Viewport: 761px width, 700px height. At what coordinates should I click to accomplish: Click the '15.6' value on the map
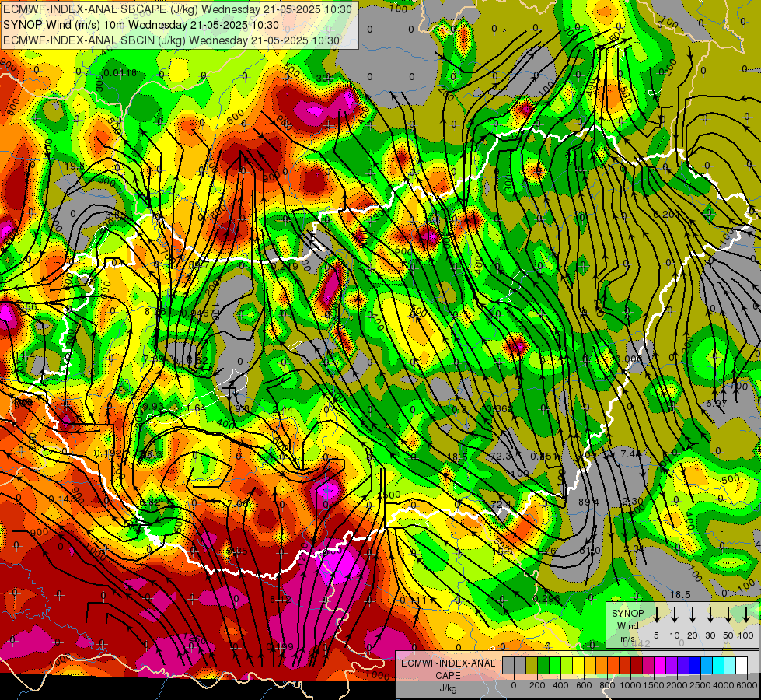coord(503,552)
